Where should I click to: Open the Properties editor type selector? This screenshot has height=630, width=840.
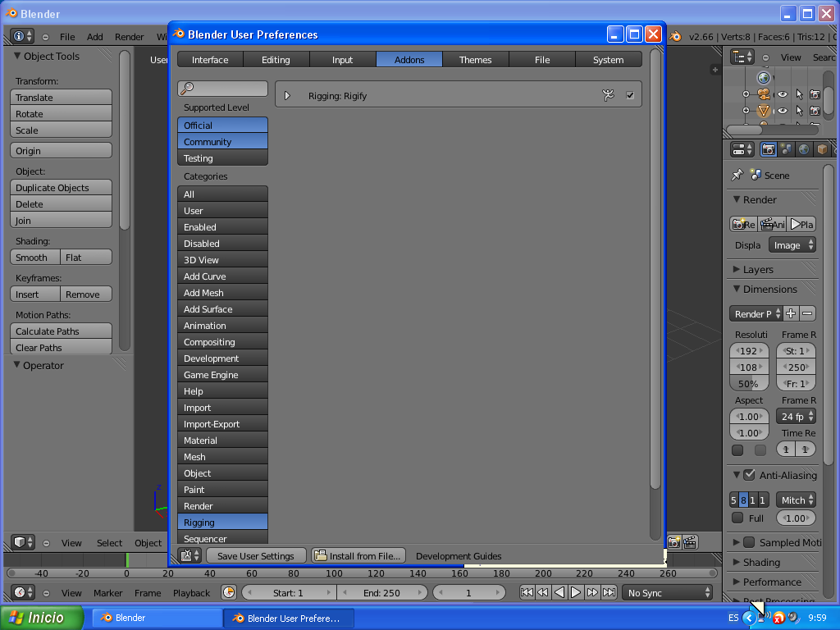click(x=742, y=149)
